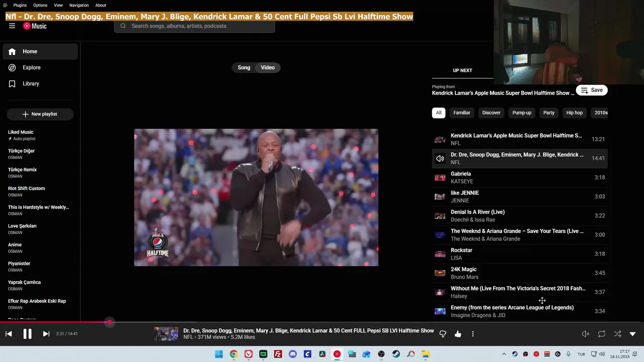Create a new playlist
Screen dimensions: 644x362
tap(40, 114)
